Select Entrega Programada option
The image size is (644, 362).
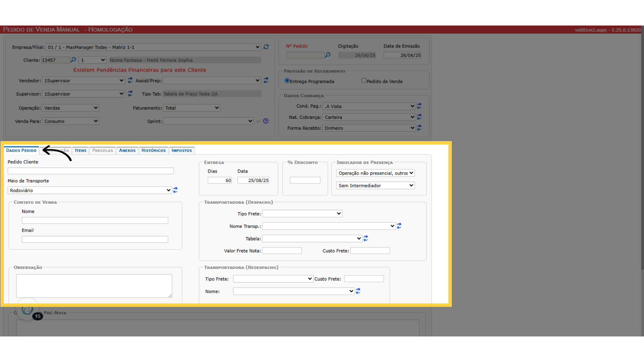click(x=287, y=80)
